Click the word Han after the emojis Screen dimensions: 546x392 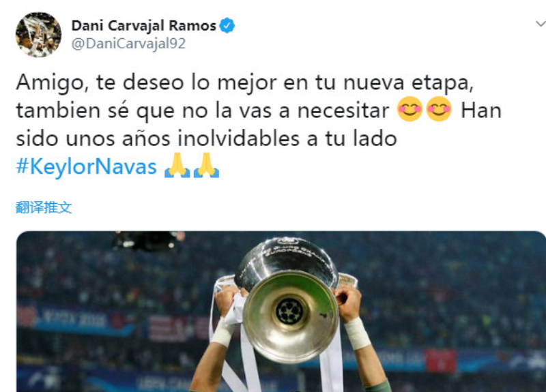click(x=481, y=110)
